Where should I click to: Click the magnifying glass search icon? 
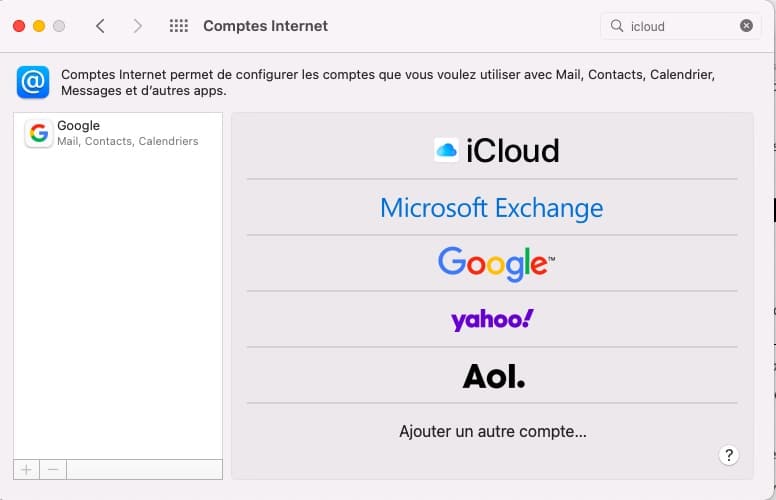[617, 26]
